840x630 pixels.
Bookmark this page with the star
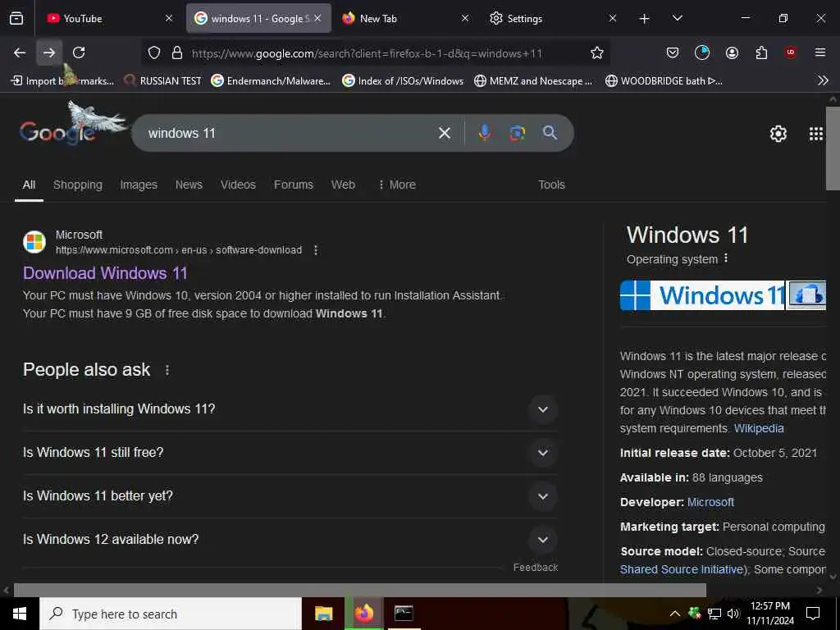(x=597, y=52)
